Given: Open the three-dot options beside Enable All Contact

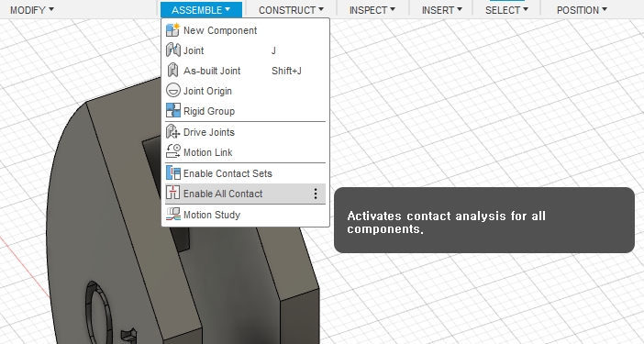Looking at the screenshot, I should pos(316,194).
